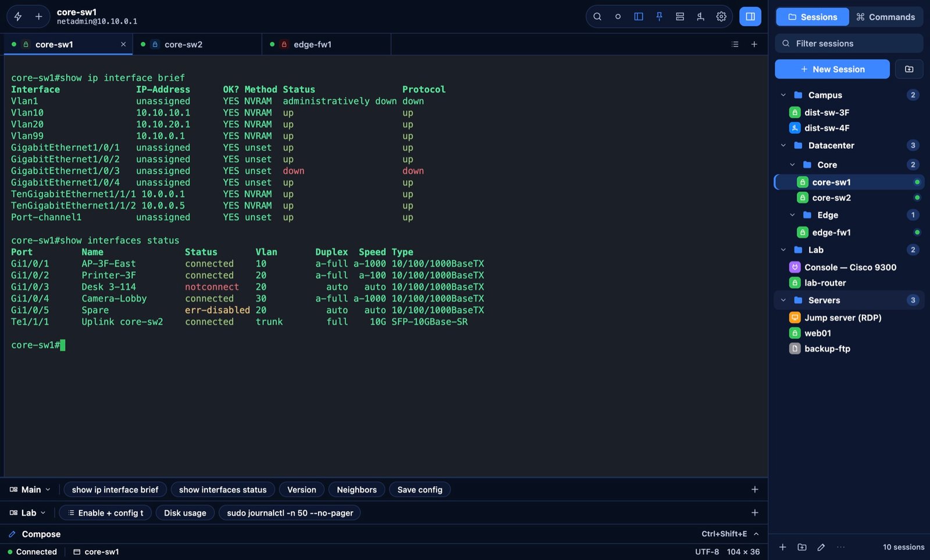
Task: Open the Jump server (RDP) session
Action: pyautogui.click(x=849, y=318)
